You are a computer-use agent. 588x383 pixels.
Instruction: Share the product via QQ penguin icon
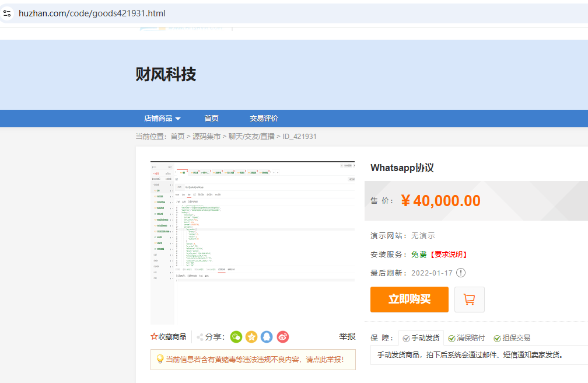pos(267,337)
